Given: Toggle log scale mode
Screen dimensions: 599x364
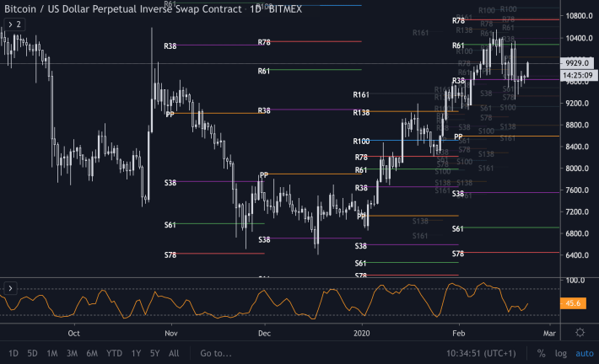Looking at the screenshot, I should tap(560, 353).
